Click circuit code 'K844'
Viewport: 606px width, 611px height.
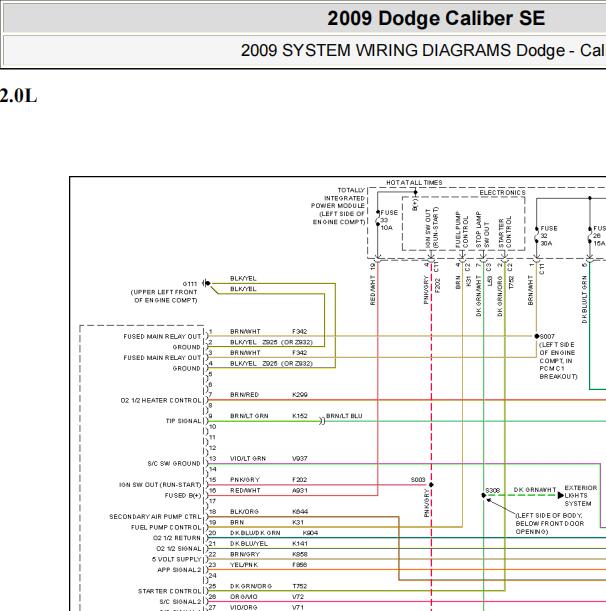300,512
